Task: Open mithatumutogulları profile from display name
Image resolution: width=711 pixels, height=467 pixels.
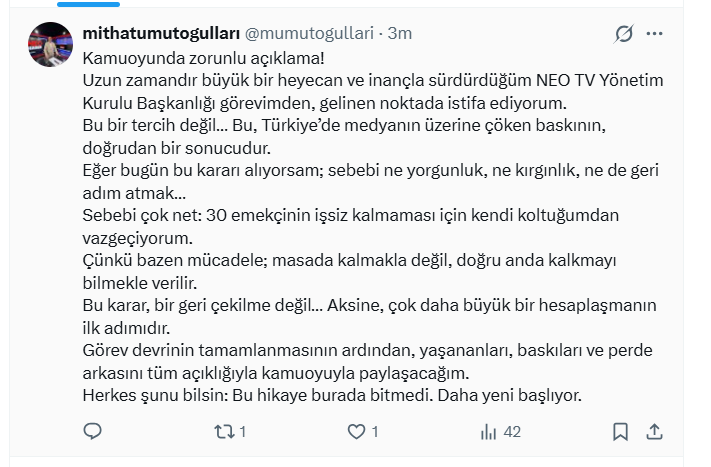Action: point(163,33)
